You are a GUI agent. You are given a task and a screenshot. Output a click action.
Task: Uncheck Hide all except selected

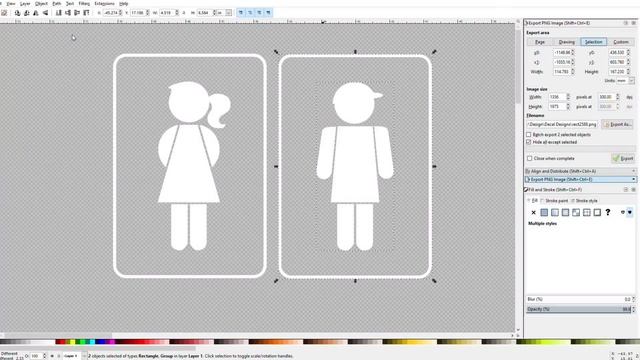coord(529,142)
